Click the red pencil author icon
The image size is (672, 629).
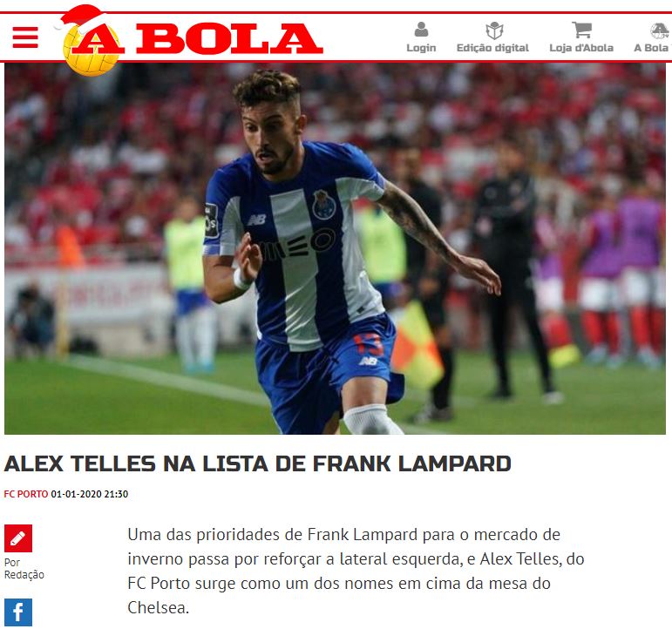tap(18, 538)
